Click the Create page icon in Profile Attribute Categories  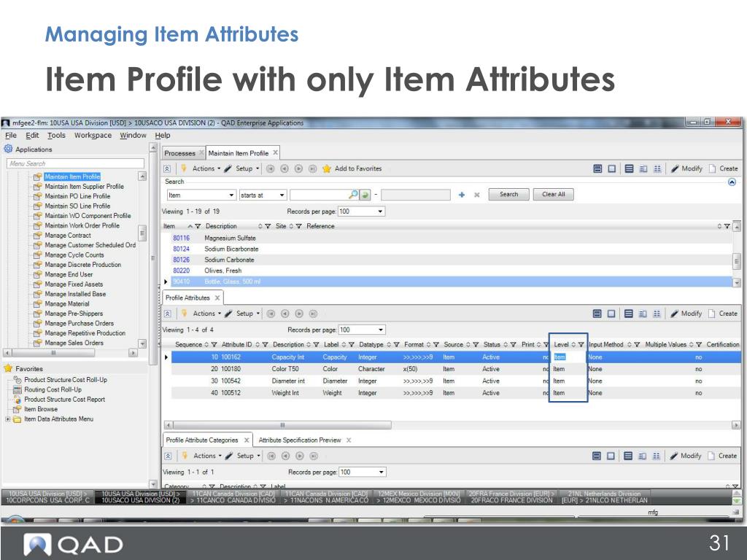click(712, 456)
